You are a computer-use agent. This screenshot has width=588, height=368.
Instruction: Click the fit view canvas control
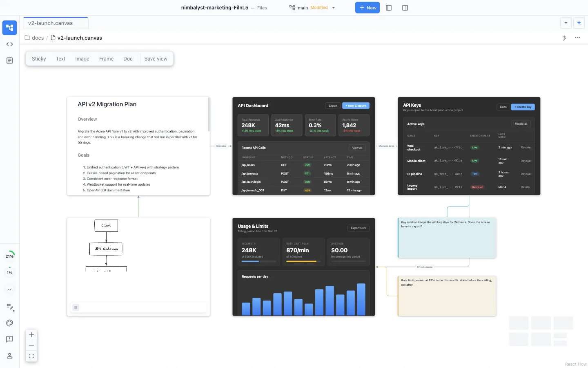[31, 356]
